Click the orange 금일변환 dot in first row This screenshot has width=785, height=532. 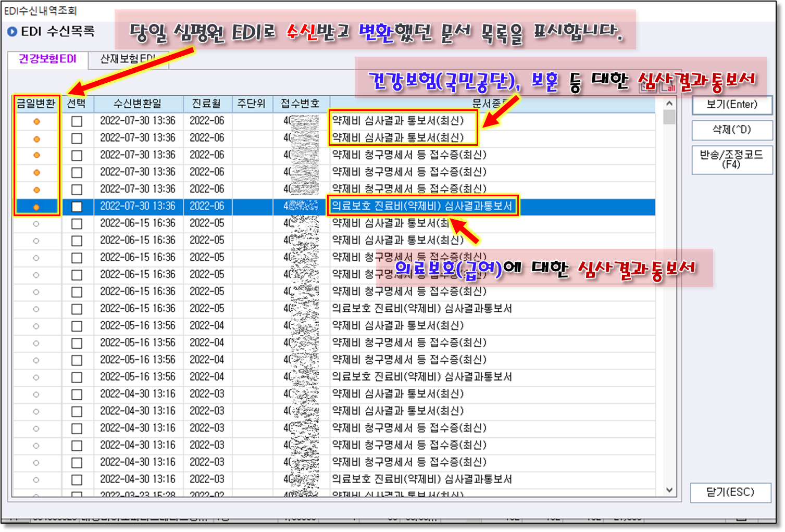[x=36, y=121]
